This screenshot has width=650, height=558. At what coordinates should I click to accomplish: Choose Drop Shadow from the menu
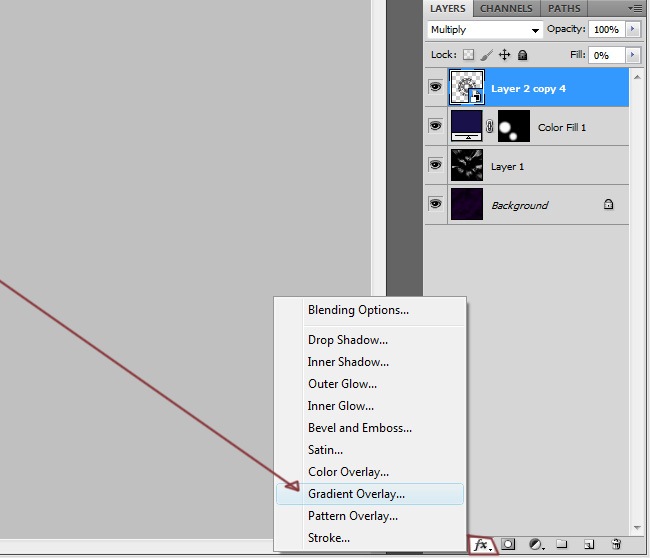(370, 340)
